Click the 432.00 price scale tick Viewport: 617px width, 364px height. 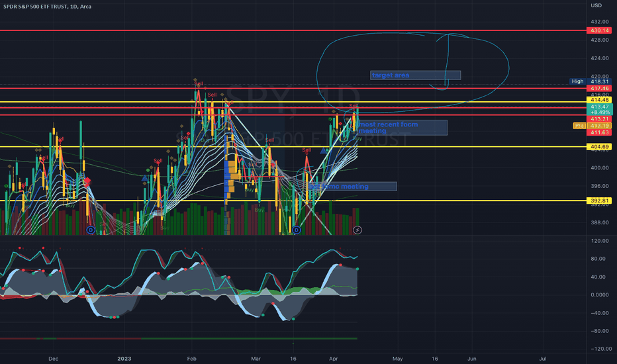(599, 22)
